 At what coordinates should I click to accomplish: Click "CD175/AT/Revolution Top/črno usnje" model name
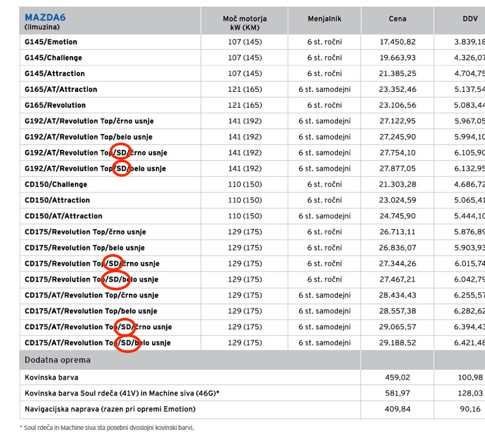[x=92, y=295]
